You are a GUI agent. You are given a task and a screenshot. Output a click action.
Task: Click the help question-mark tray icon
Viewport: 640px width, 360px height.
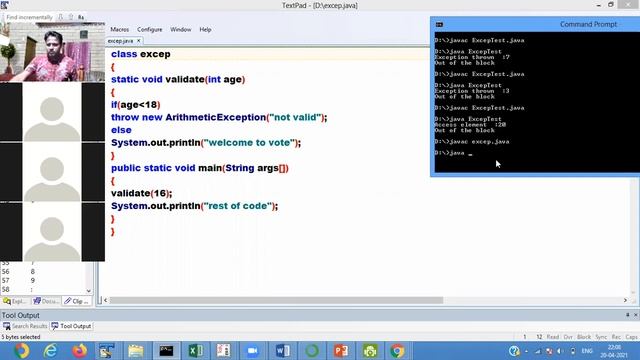pyautogui.click(x=514, y=351)
